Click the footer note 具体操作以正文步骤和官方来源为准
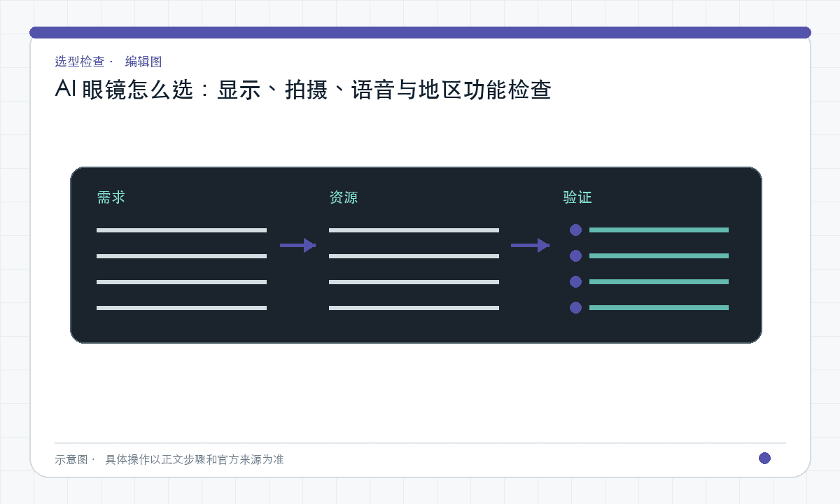Viewport: 840px width, 504px height. [x=195, y=459]
